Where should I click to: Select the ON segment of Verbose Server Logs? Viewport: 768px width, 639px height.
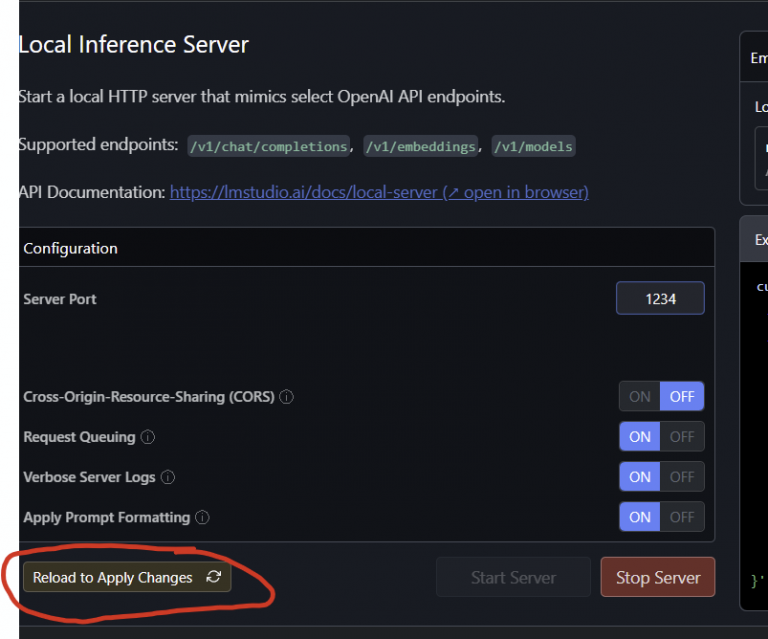640,477
